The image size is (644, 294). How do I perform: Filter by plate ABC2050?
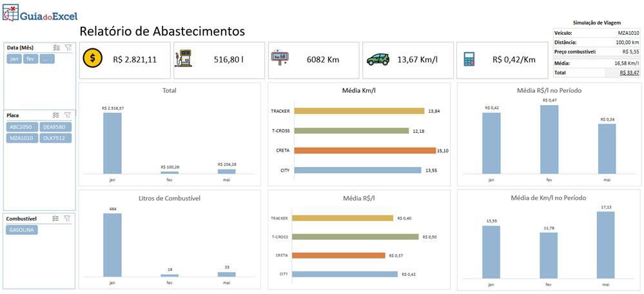22,127
